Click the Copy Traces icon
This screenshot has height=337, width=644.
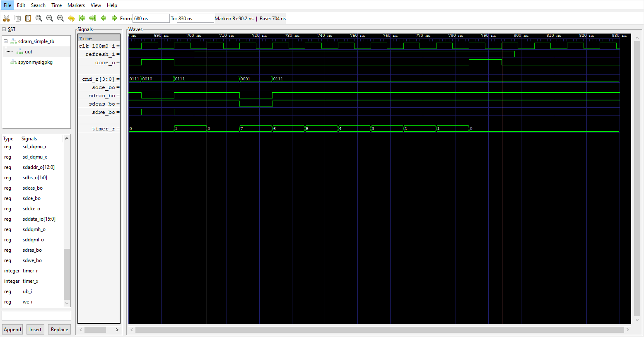tap(17, 18)
